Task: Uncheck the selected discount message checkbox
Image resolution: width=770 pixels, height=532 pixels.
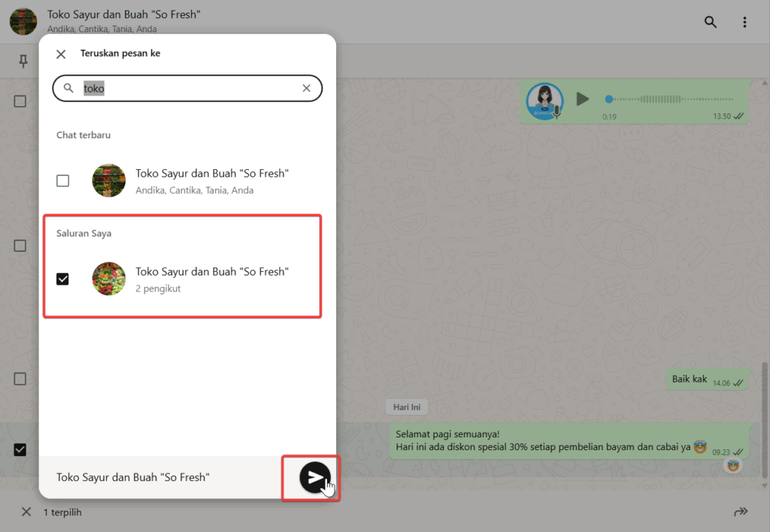Action: pyautogui.click(x=20, y=449)
